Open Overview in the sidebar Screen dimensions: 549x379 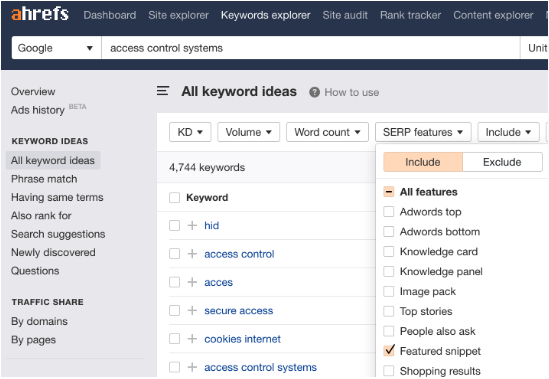(x=33, y=91)
